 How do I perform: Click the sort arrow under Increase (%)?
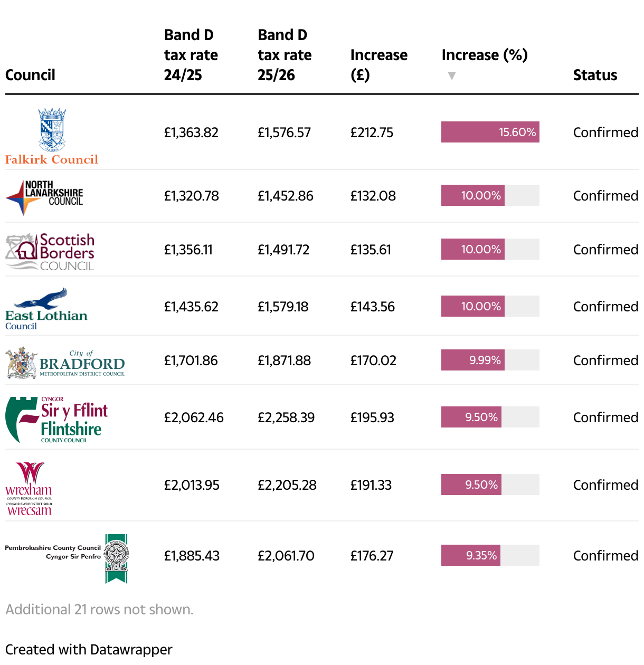tap(451, 75)
